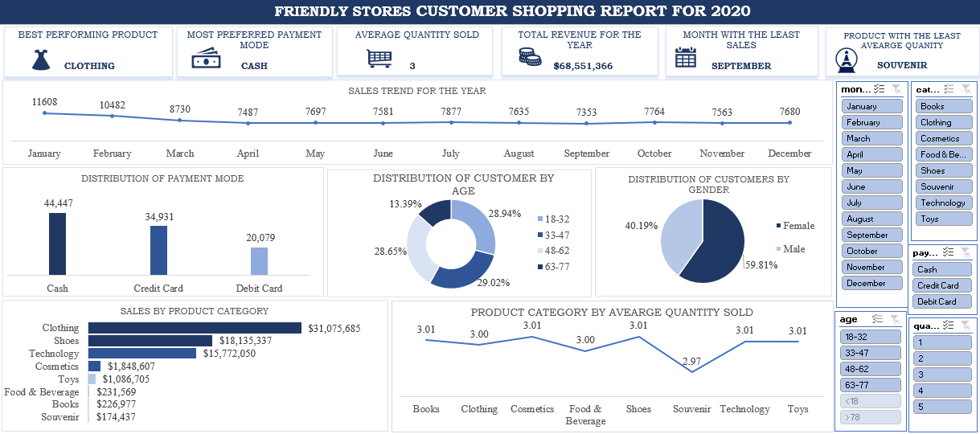Click the $68,551,366 total revenue value
The image size is (980, 434).
coord(583,66)
